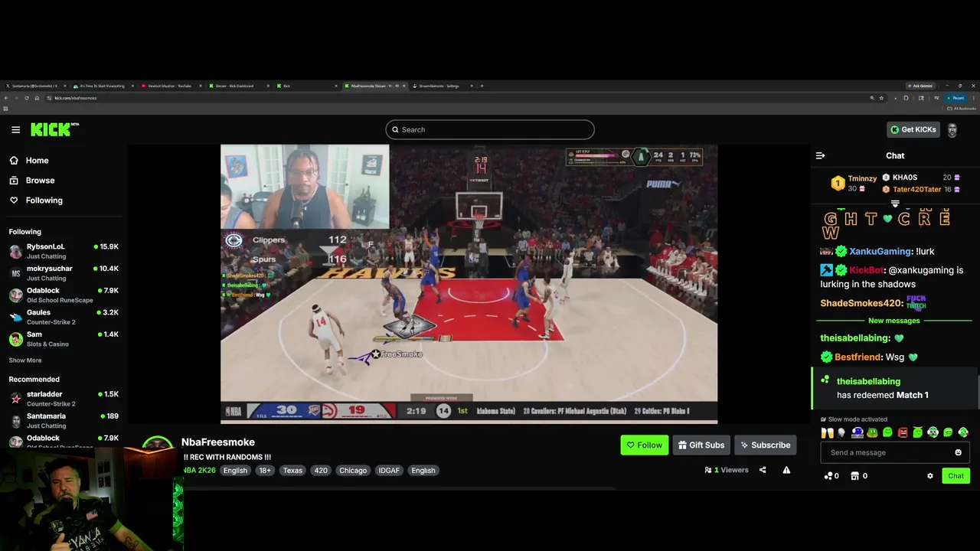Click Gift Subs button
This screenshot has height=551, width=980.
coord(701,445)
